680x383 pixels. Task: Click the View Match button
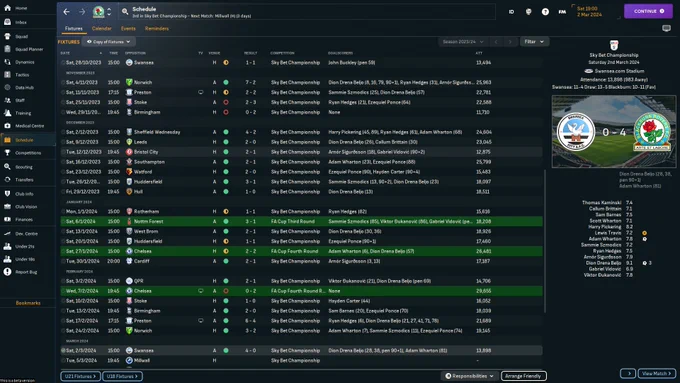tap(656, 373)
